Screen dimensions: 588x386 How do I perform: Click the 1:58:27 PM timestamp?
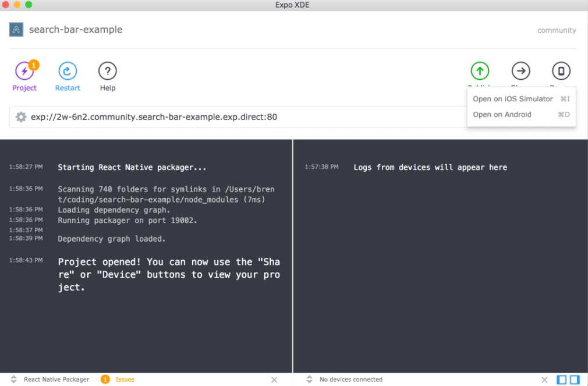(x=26, y=167)
